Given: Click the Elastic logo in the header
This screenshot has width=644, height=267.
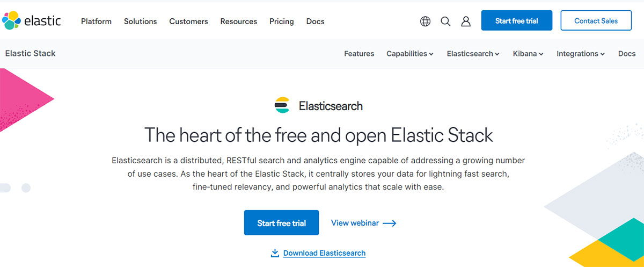Looking at the screenshot, I should pos(32,21).
